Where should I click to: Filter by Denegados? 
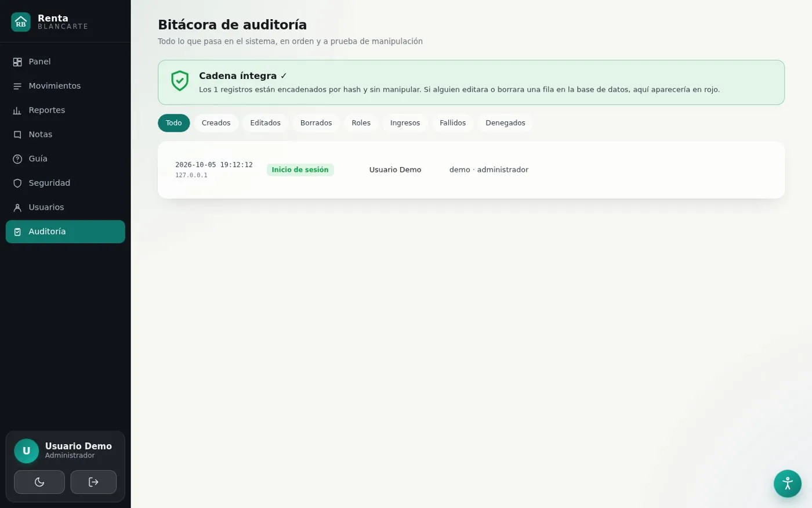coord(505,123)
